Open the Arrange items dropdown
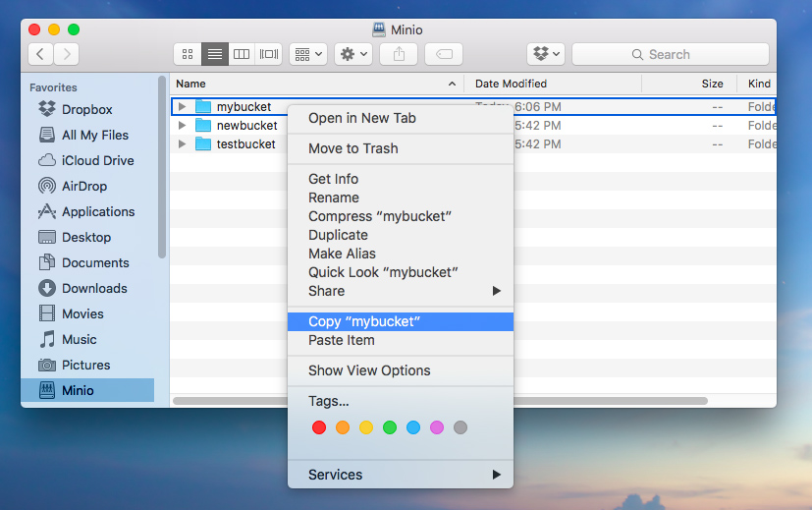Screen dimensions: 812x510 tap(307, 54)
